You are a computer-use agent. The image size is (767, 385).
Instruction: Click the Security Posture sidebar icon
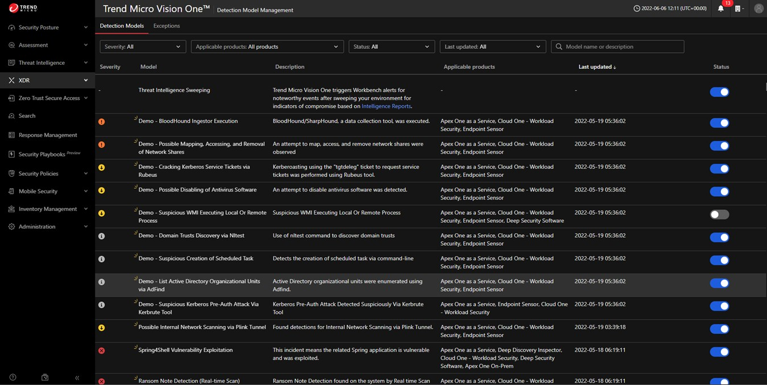tap(11, 27)
